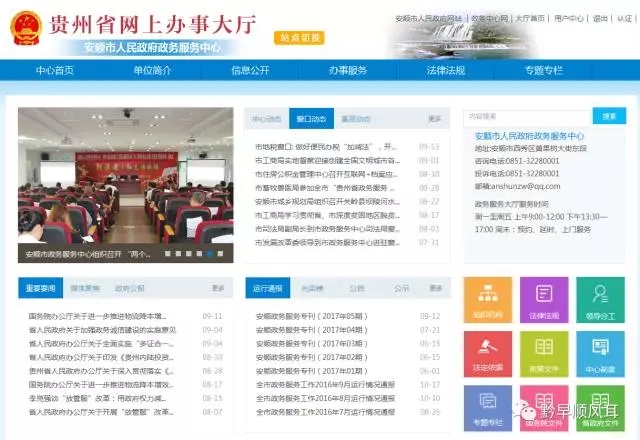Open 安顺政务服务专刊（2017年03期）
Viewport: 640px width, 440px height.
click(312, 344)
